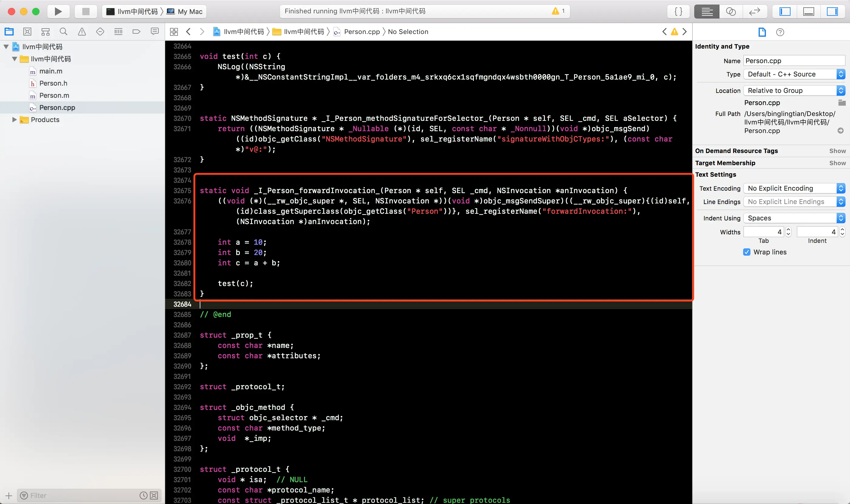The image size is (850, 504).
Task: Show On Demand Resource Tags
Action: pos(837,151)
